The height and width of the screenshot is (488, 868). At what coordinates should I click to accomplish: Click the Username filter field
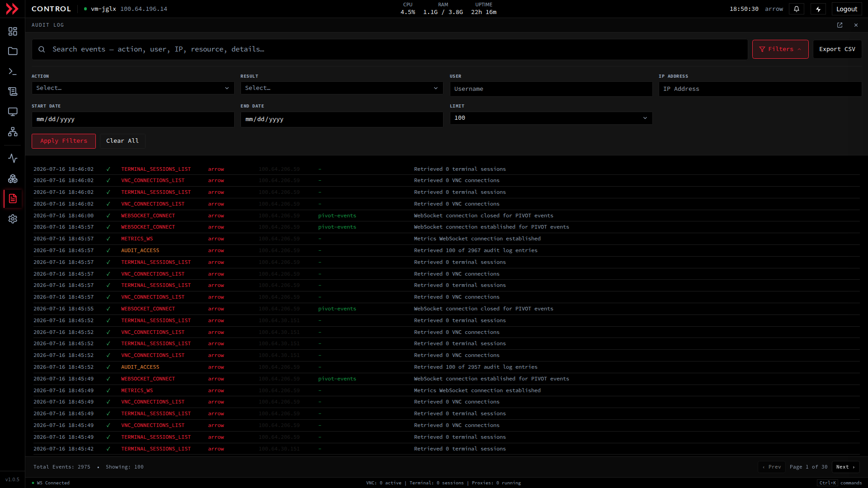(x=551, y=89)
